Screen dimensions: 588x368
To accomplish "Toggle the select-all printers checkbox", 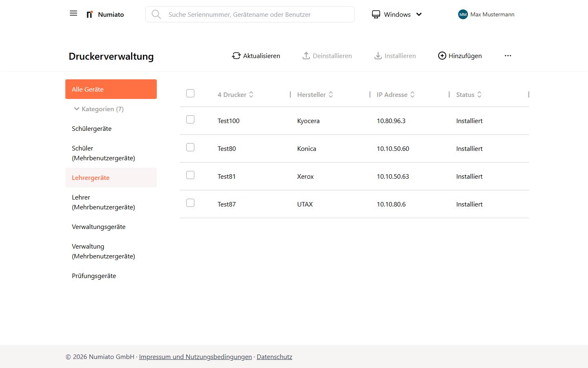I will pyautogui.click(x=190, y=93).
